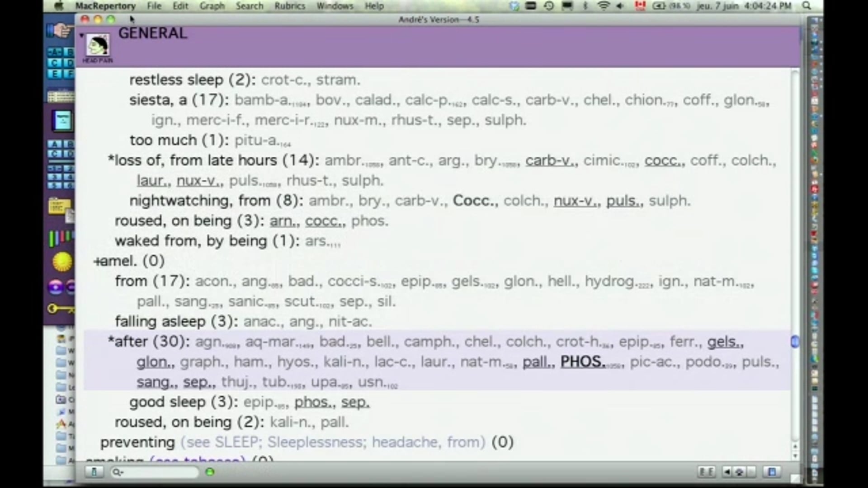Collapse the GENERAL section disclosure triangle
The width and height of the screenshot is (868, 488).
[81, 35]
